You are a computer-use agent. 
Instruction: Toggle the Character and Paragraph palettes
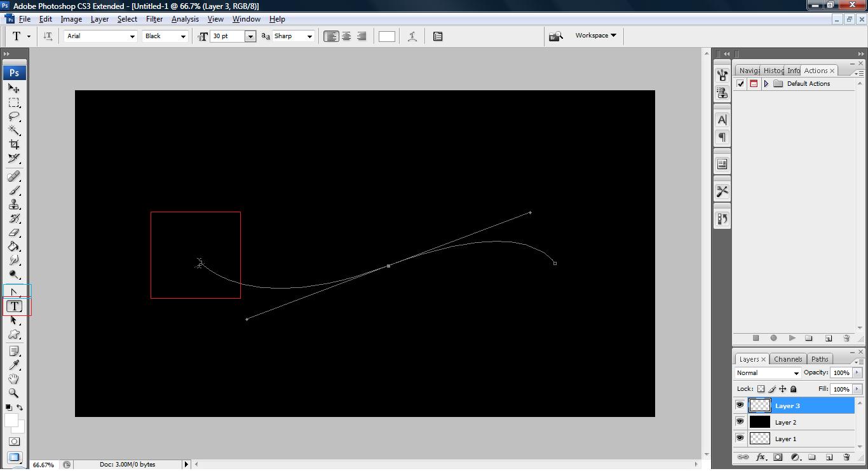click(x=438, y=36)
